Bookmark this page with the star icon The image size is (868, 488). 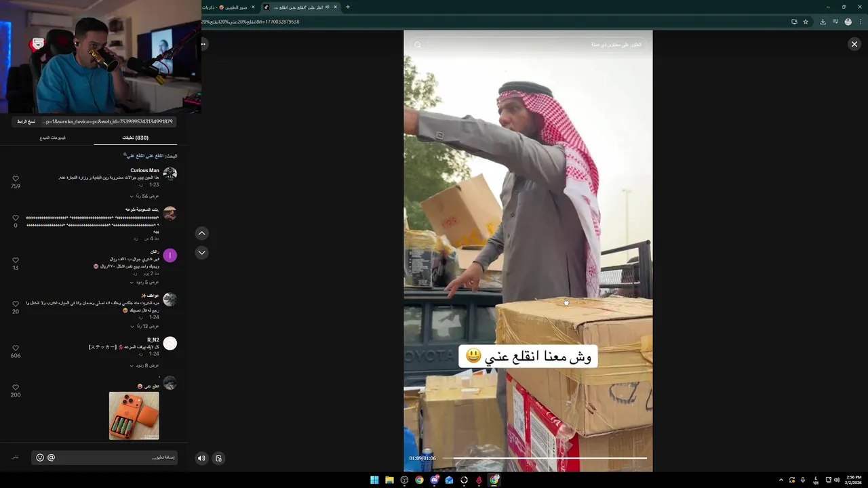pyautogui.click(x=806, y=22)
